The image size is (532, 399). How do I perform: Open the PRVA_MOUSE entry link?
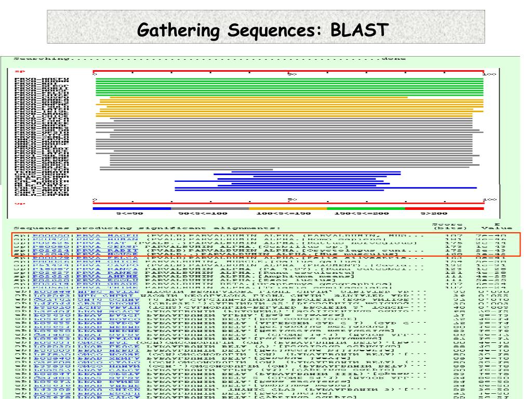[107, 254]
